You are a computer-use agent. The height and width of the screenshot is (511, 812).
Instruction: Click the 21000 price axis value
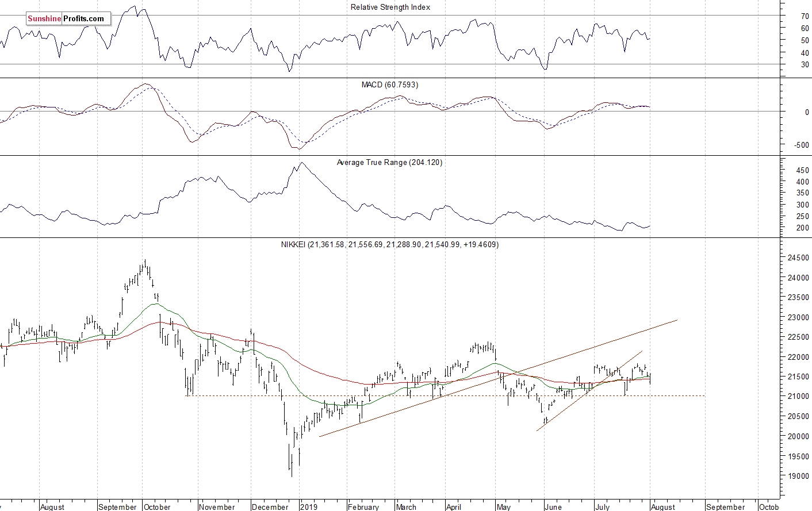coord(798,396)
